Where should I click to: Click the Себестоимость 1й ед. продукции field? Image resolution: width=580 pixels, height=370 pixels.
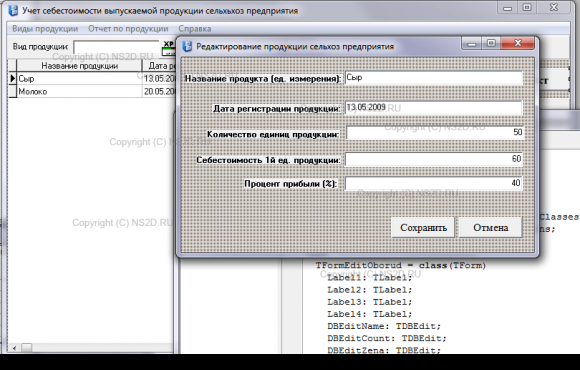coord(434,159)
